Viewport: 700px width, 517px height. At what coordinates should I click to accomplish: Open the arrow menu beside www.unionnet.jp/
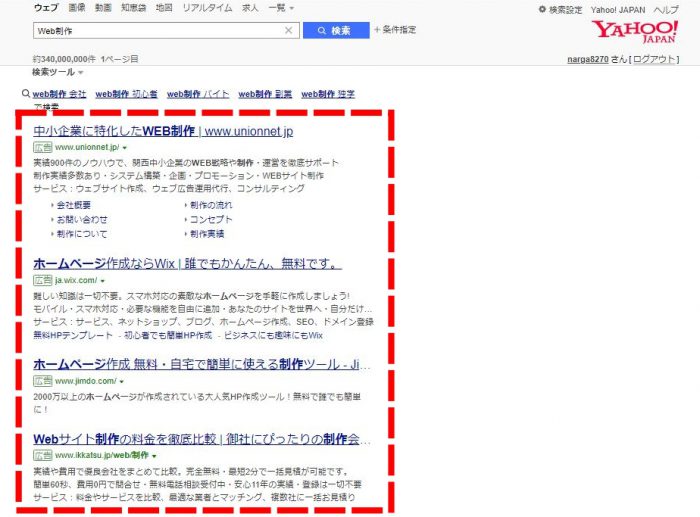(x=125, y=148)
